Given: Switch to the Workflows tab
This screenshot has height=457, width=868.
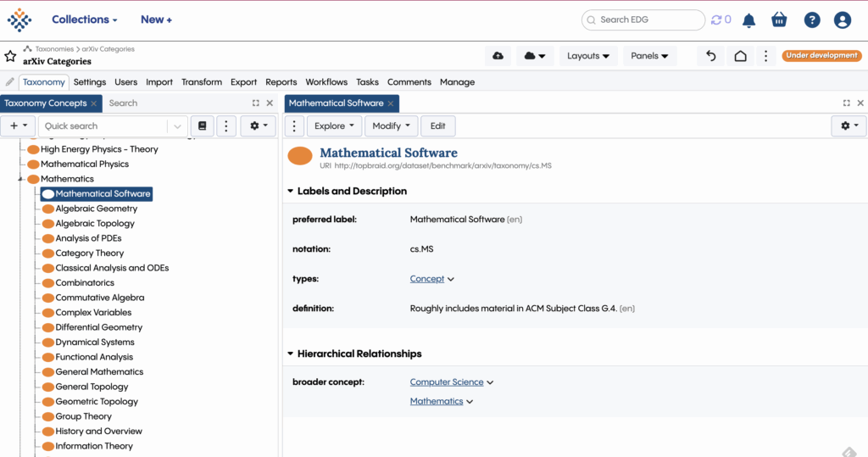Looking at the screenshot, I should (x=326, y=82).
